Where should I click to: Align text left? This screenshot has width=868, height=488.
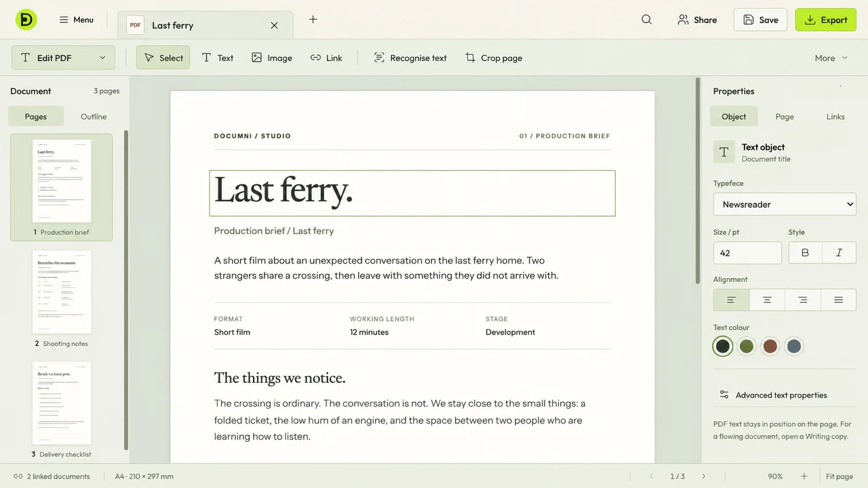pyautogui.click(x=732, y=300)
